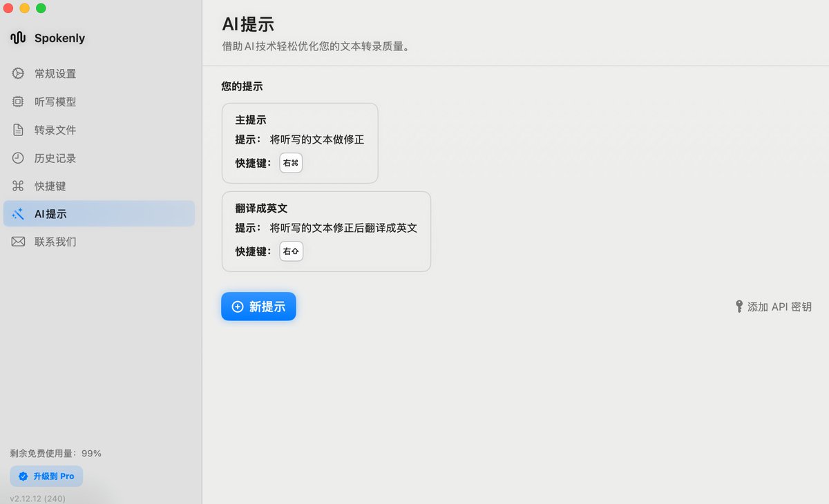Click the 您的提示 section label
829x504 pixels.
(242, 87)
